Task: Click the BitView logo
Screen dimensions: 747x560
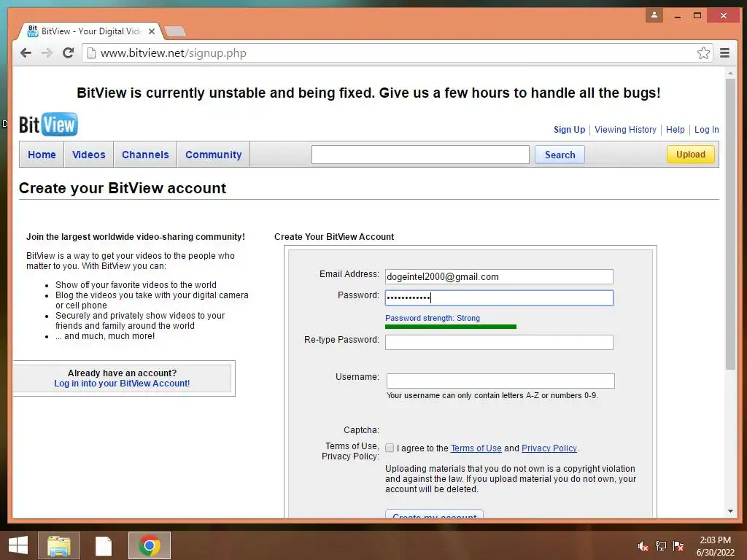Action: (48, 124)
